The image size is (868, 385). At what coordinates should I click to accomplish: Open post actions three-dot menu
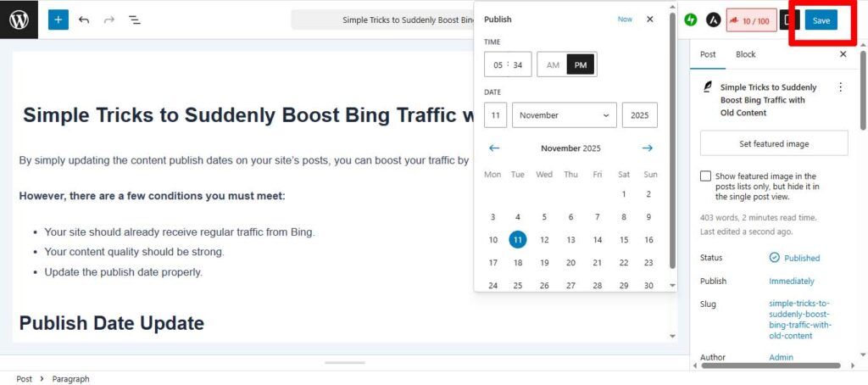click(x=840, y=87)
